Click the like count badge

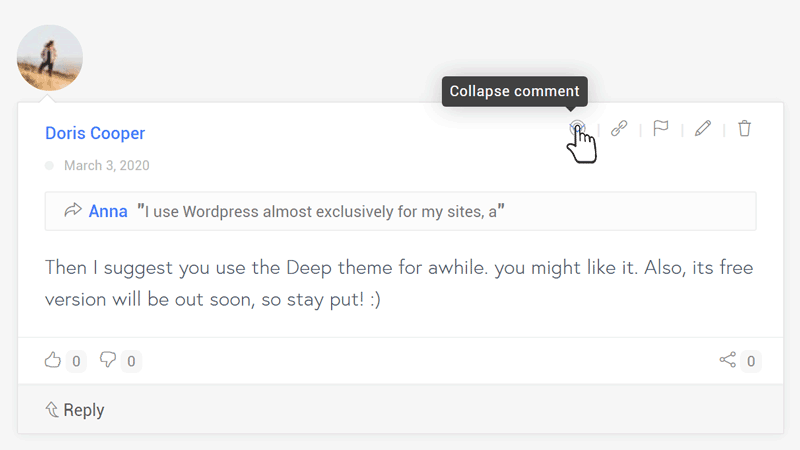76,361
